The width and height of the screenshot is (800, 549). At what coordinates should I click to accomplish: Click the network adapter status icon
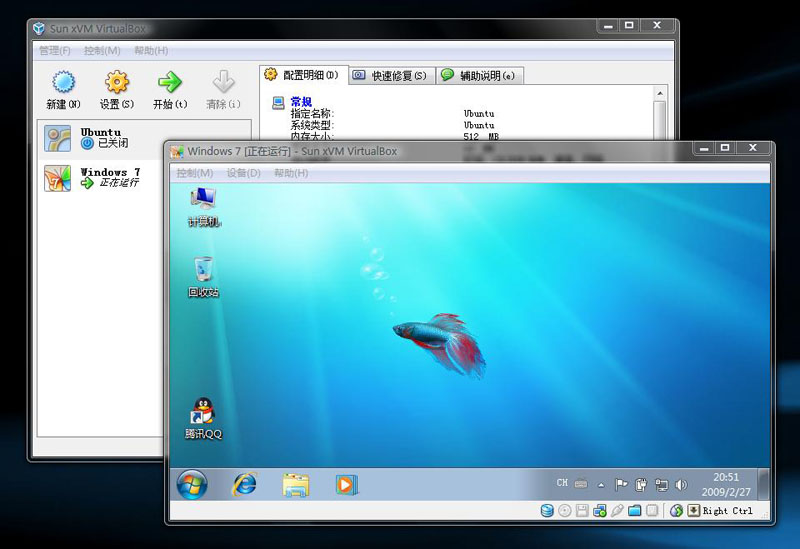(599, 511)
